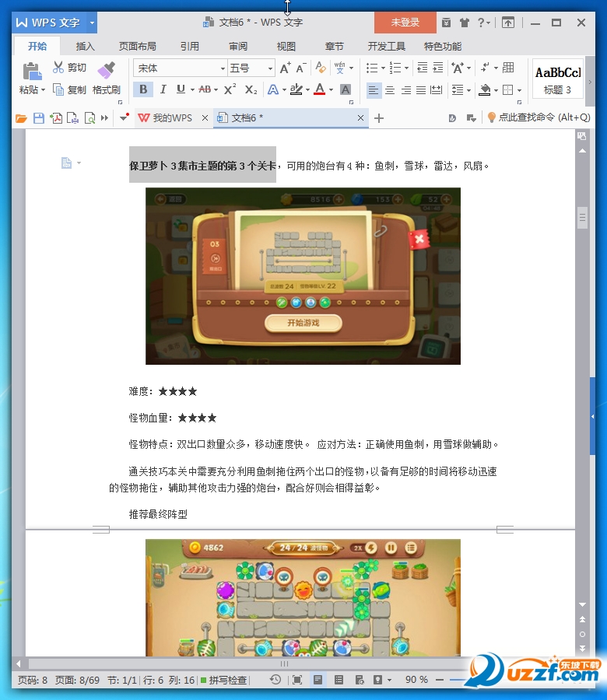
Task: Select the Format Painter brush
Action: 107,71
